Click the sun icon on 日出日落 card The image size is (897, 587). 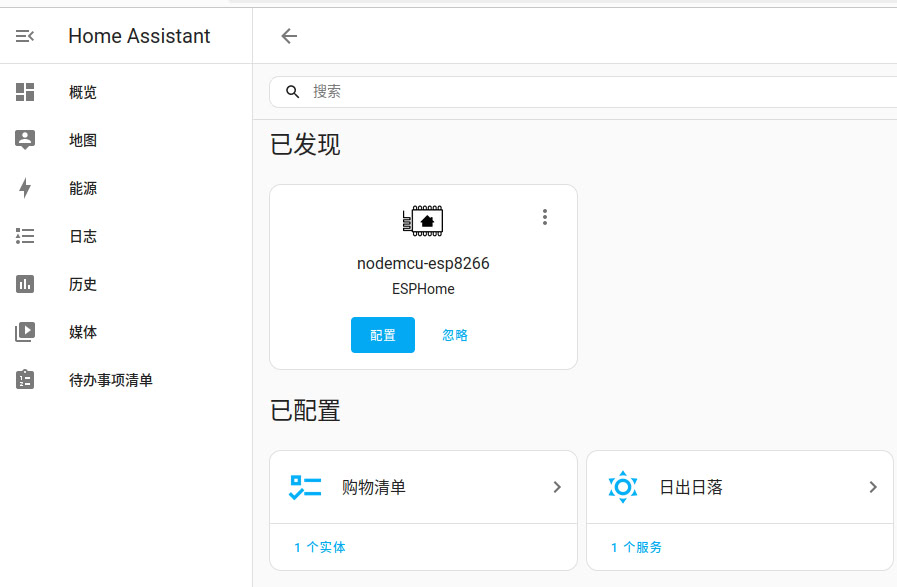point(622,487)
